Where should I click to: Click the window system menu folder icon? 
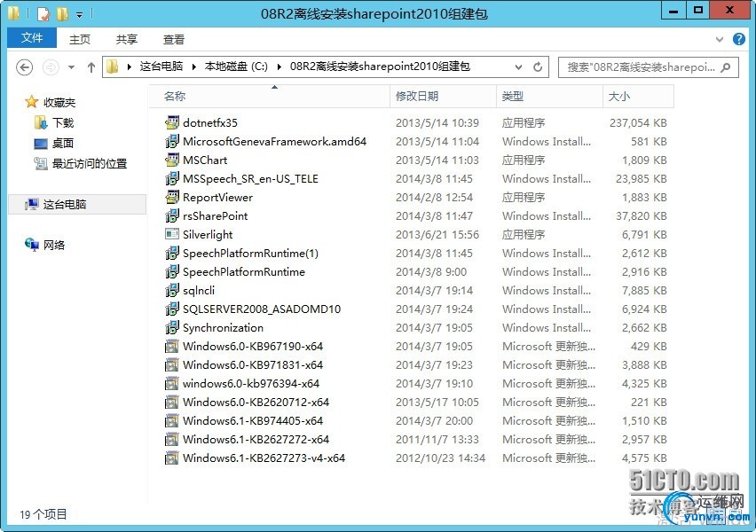(x=14, y=13)
